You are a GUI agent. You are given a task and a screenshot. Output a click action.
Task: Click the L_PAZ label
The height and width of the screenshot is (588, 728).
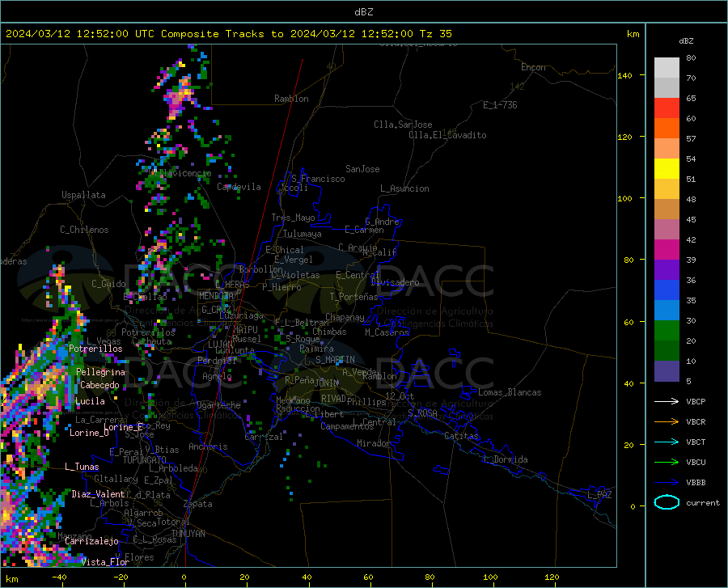(599, 495)
